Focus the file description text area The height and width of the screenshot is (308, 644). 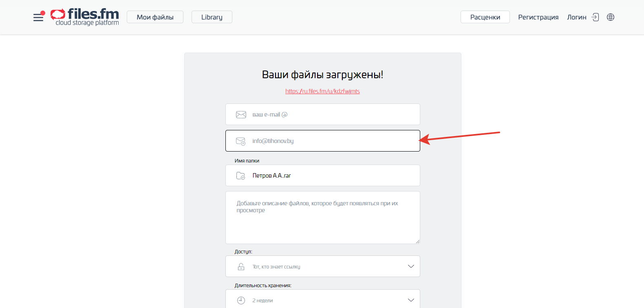[322, 222]
